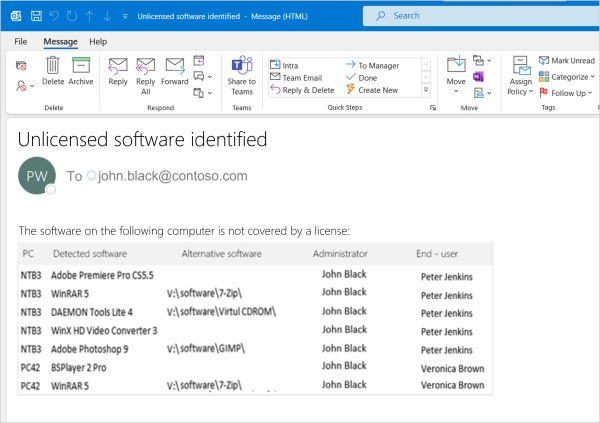Click the 'Alternative software' column header
The width and height of the screenshot is (600, 423).
(222, 253)
